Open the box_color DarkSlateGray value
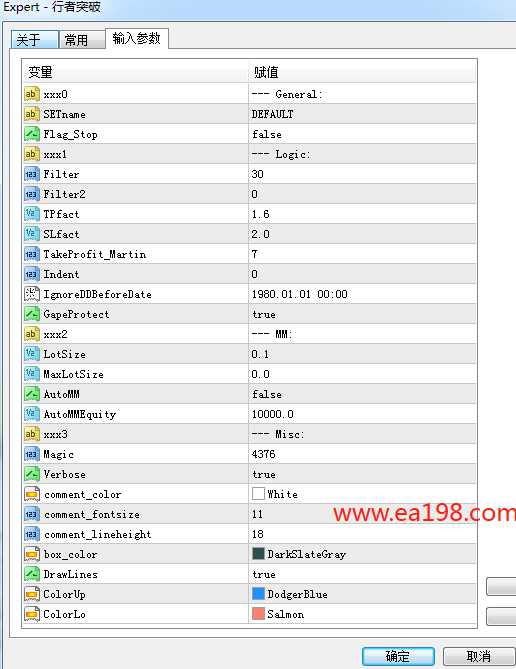The width and height of the screenshot is (516, 669). pos(362,554)
